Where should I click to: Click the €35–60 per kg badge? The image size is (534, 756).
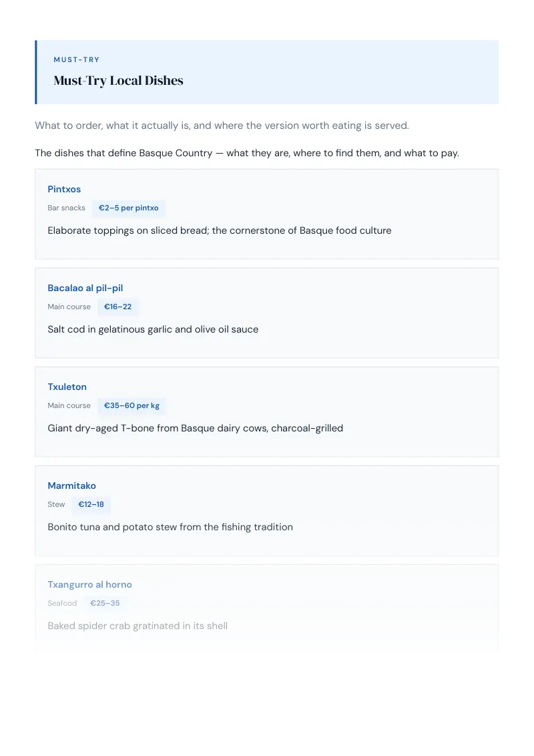[x=131, y=405]
